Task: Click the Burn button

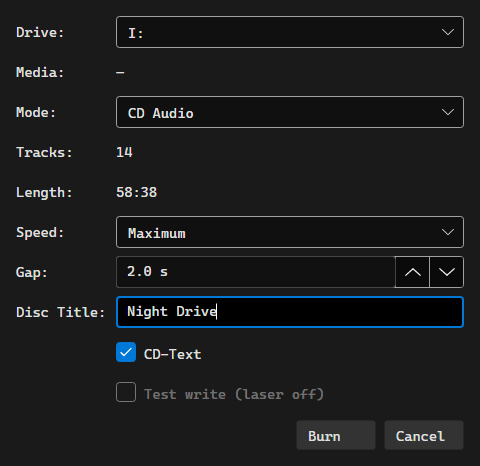Action: (336, 435)
